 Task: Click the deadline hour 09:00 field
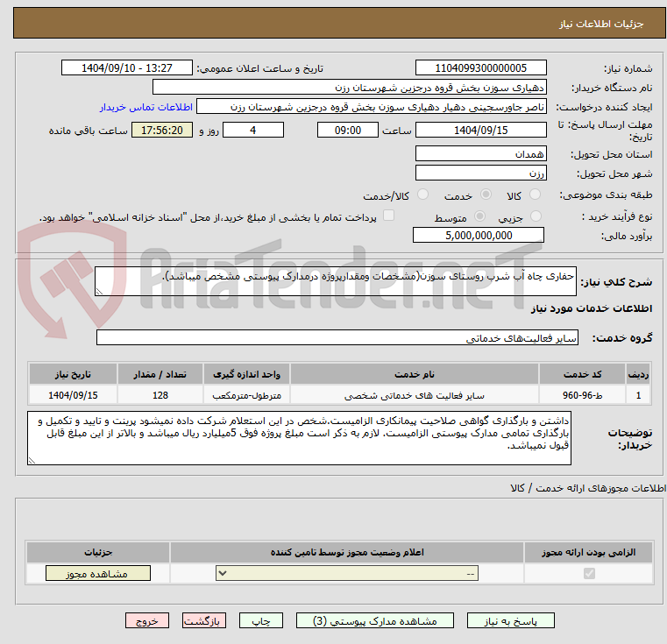point(348,130)
